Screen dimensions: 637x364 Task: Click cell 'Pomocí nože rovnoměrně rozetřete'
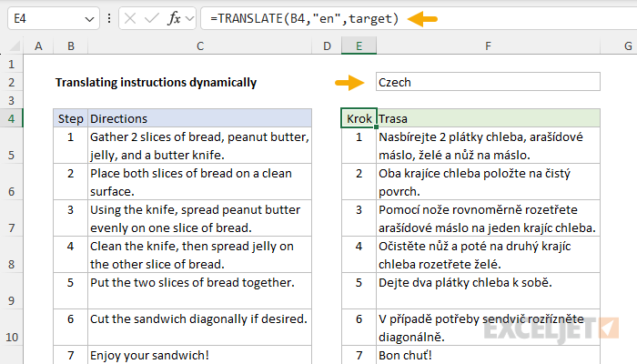click(x=488, y=218)
